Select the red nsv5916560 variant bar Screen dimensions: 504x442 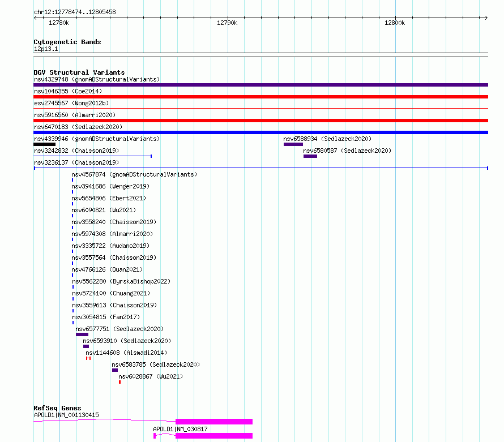click(x=260, y=121)
